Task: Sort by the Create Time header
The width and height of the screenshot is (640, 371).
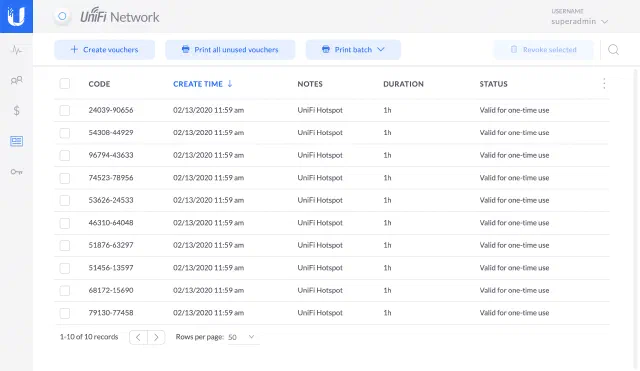Action: (198, 84)
